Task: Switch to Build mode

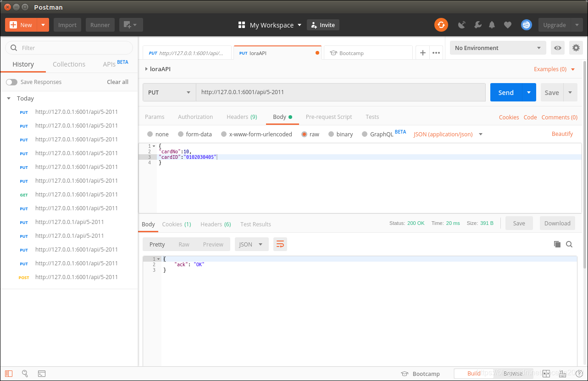Action: [474, 373]
